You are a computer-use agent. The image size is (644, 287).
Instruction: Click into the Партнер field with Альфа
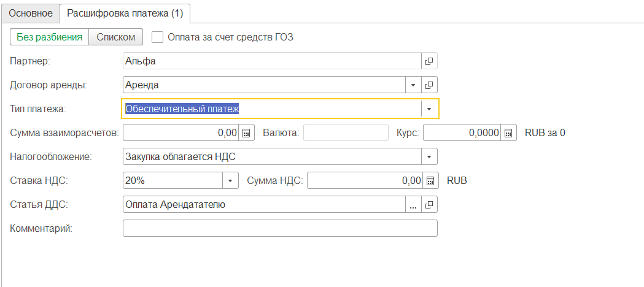coord(272,61)
